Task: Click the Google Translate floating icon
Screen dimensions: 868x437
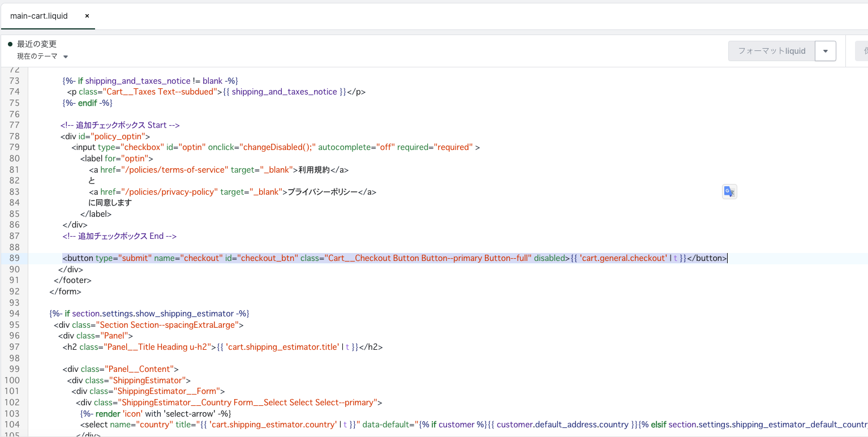Action: (729, 191)
